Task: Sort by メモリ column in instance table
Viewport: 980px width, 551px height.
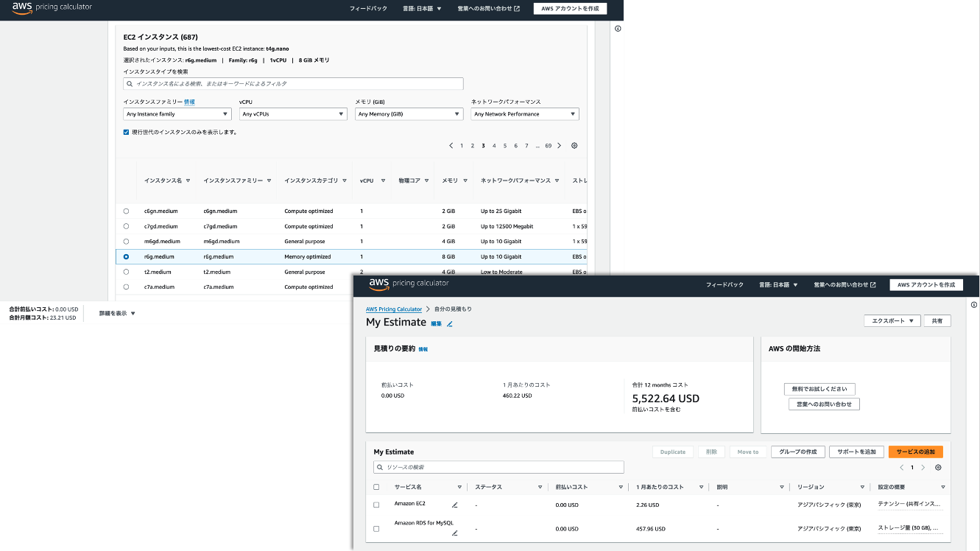Action: pos(465,180)
